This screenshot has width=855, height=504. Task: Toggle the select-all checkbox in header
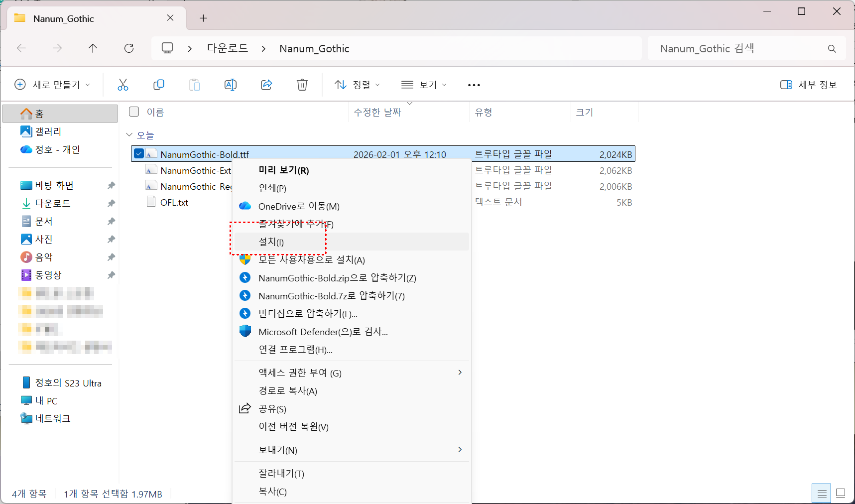pos(134,112)
